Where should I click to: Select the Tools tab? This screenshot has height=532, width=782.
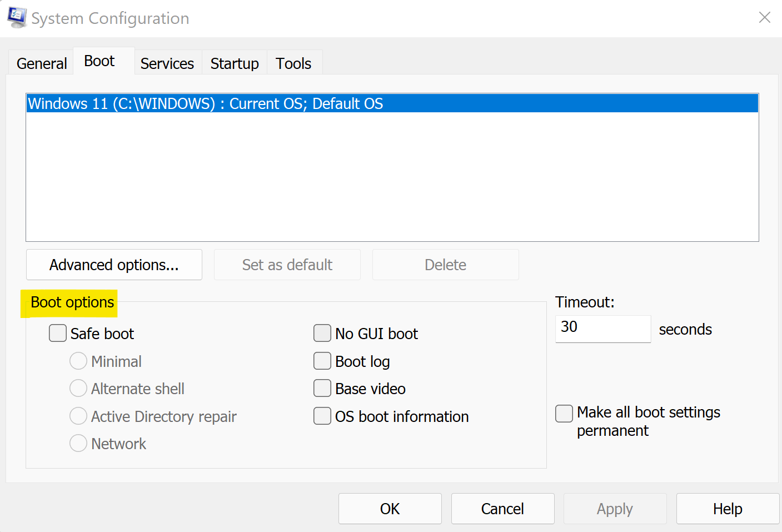point(293,63)
